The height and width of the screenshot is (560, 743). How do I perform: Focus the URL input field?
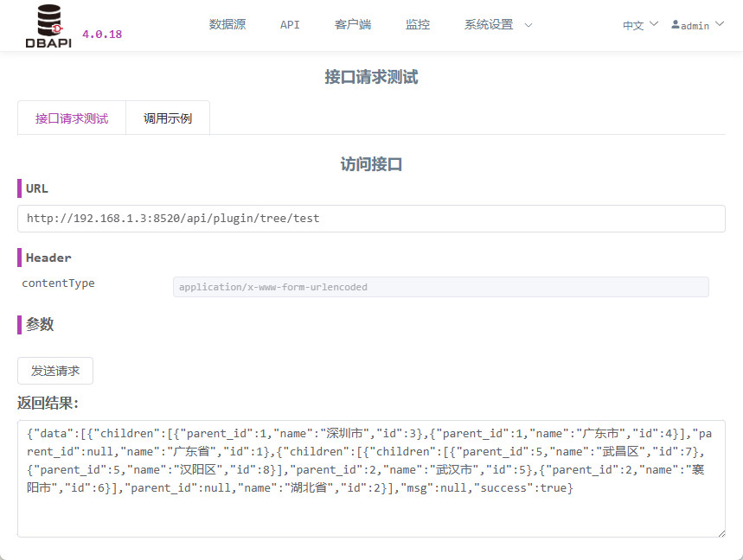tap(372, 219)
